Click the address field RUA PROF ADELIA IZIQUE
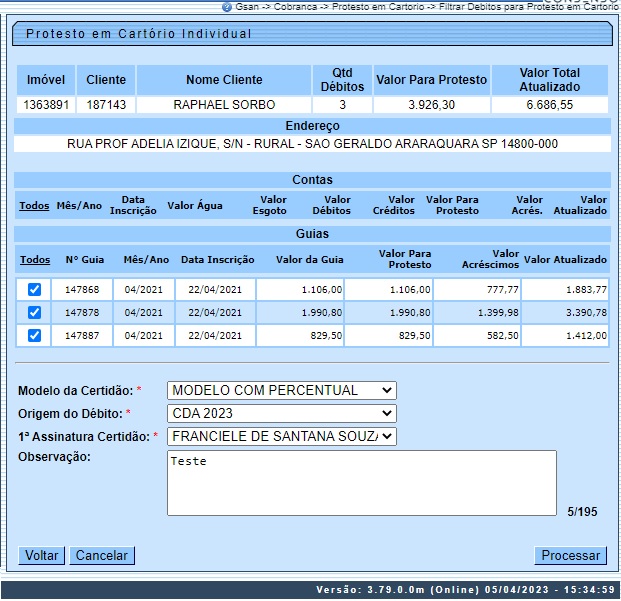The width and height of the screenshot is (621, 601). (312, 143)
